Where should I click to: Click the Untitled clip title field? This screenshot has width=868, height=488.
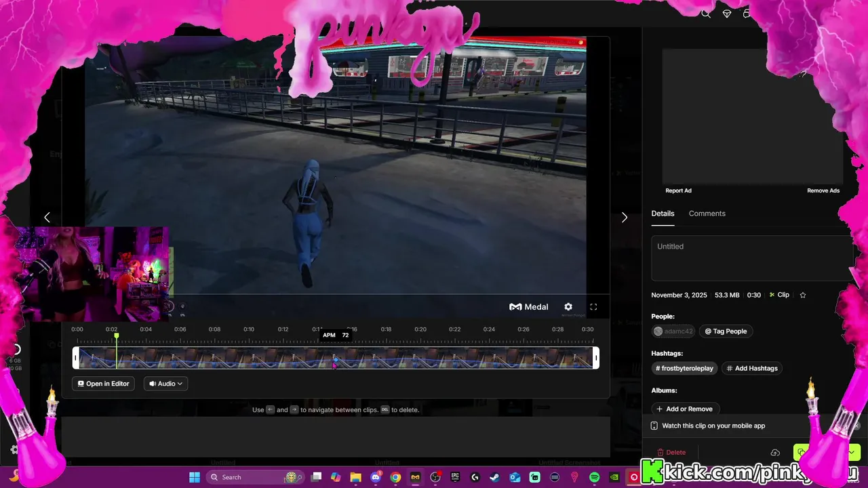point(753,258)
